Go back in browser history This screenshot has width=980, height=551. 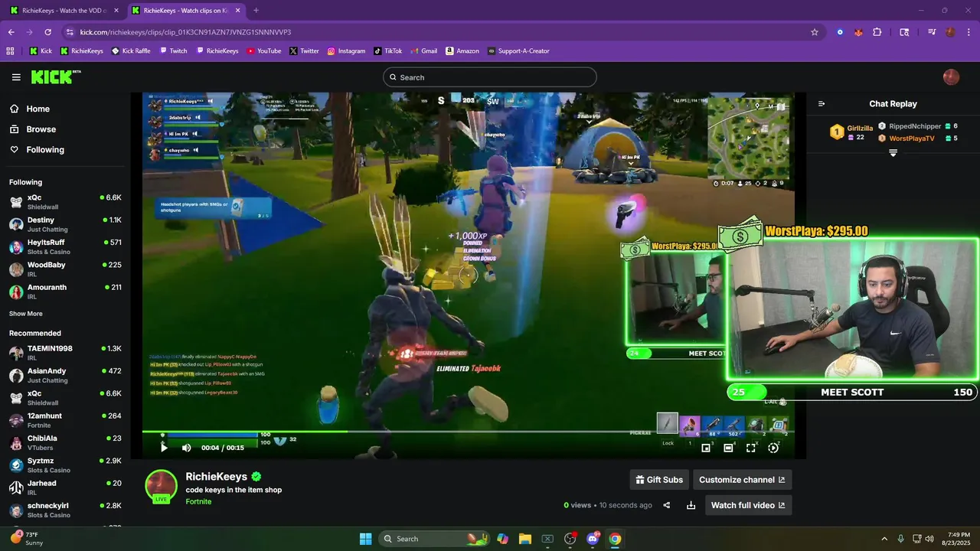[x=11, y=32]
